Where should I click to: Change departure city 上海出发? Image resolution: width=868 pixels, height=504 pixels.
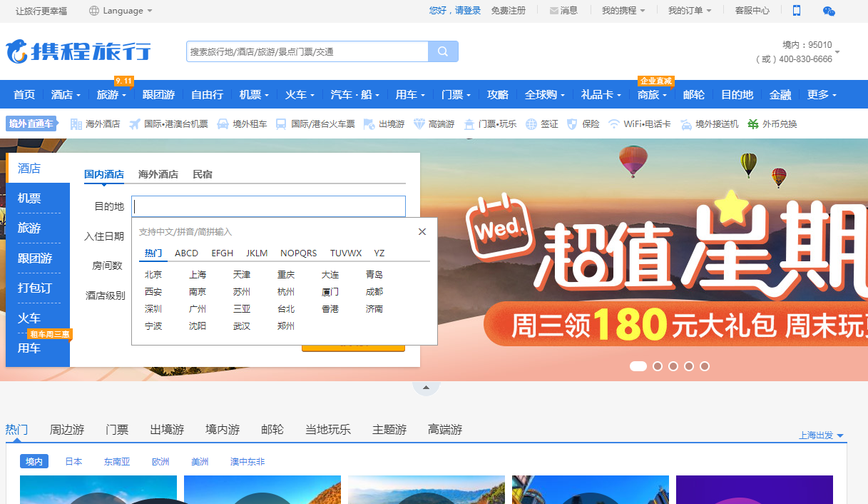822,435
